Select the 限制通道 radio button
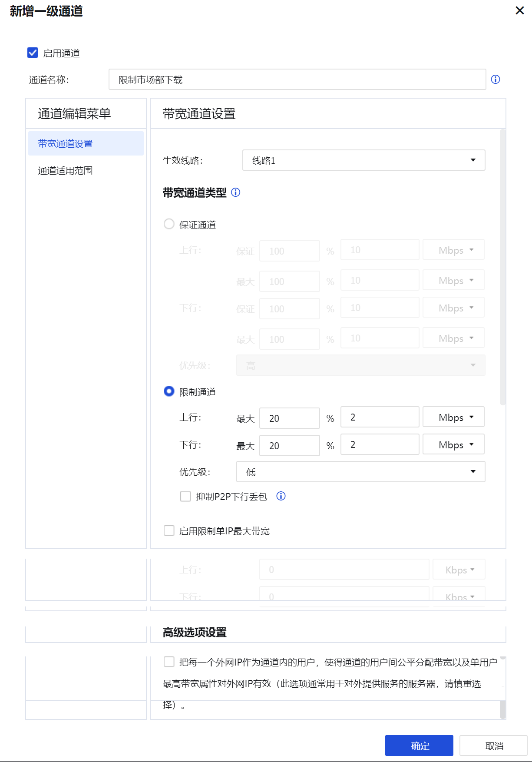The width and height of the screenshot is (532, 762). pos(169,391)
